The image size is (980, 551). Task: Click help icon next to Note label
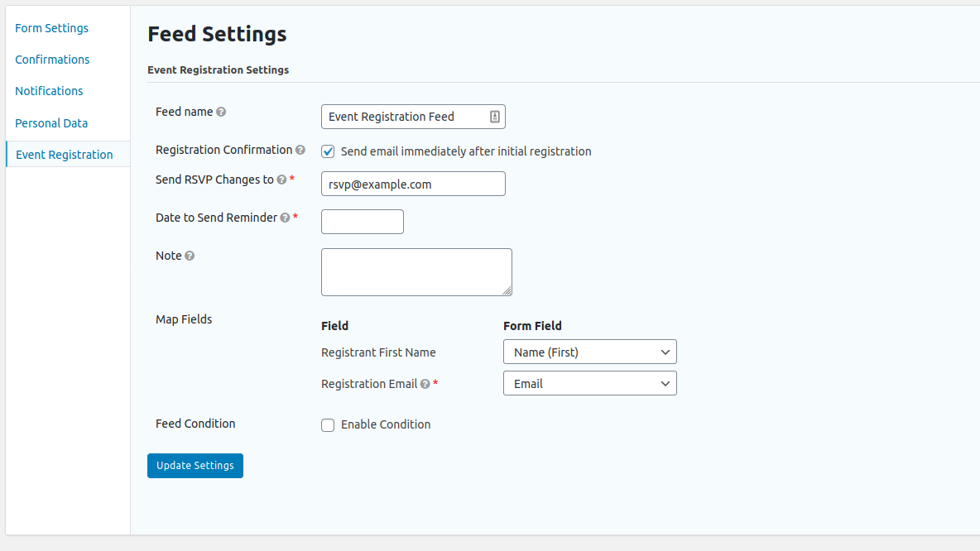[190, 256]
